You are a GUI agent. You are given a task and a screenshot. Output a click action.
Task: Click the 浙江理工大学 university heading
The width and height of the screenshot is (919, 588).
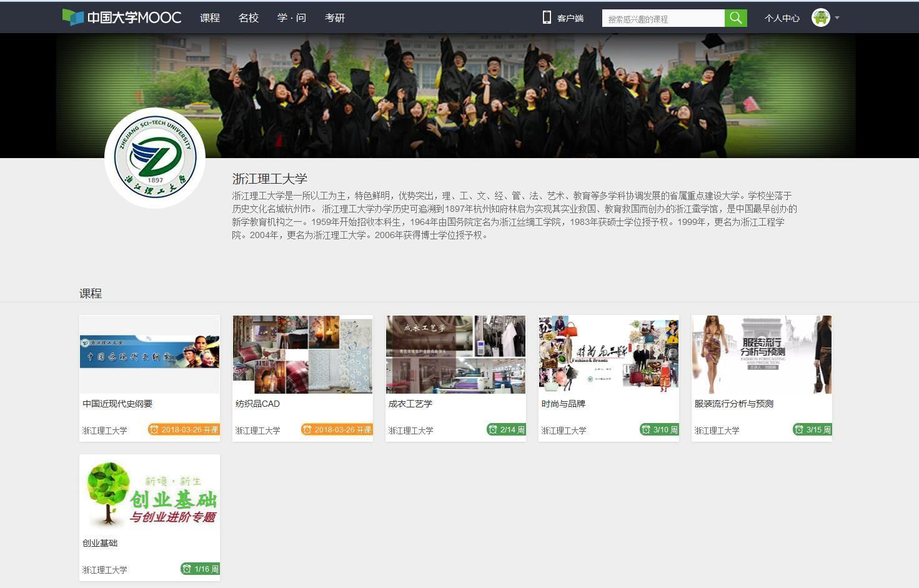(270, 179)
